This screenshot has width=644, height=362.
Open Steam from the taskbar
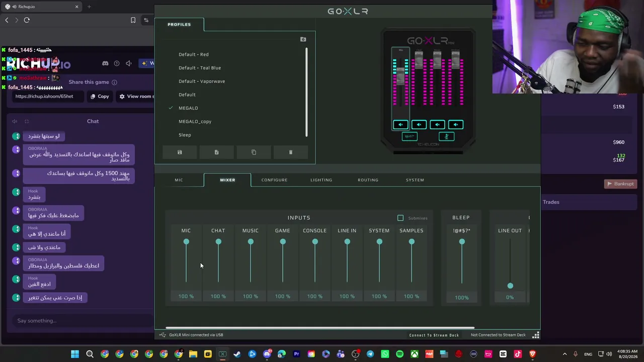(237, 354)
